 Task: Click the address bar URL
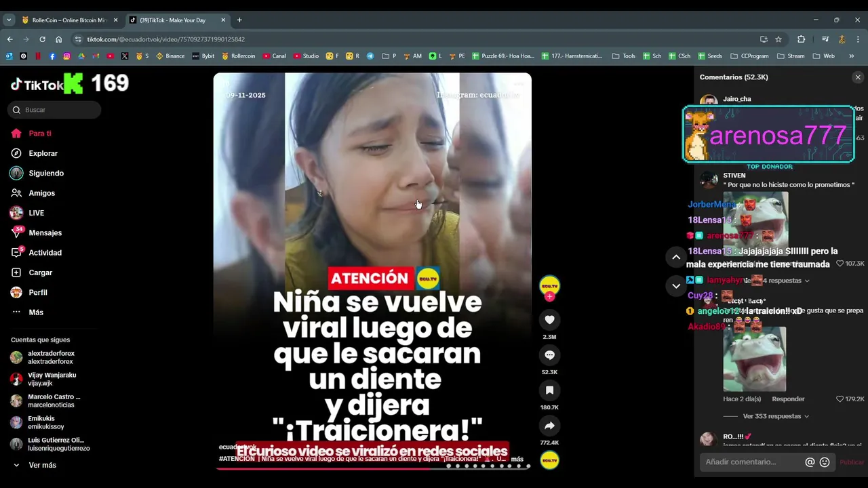(165, 39)
